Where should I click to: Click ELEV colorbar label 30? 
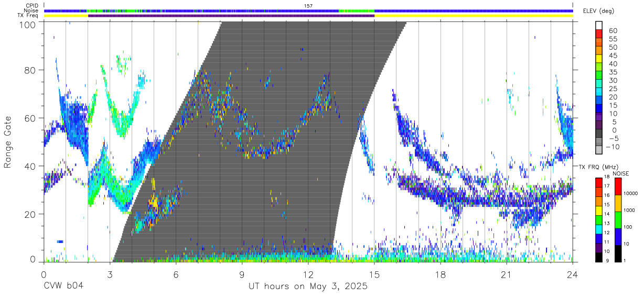613,80
